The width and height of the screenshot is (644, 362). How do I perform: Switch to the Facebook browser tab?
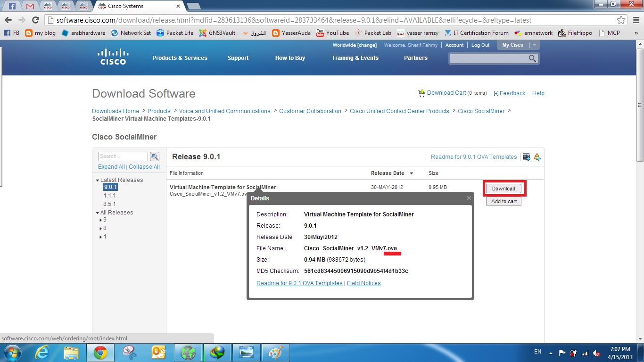point(12,6)
